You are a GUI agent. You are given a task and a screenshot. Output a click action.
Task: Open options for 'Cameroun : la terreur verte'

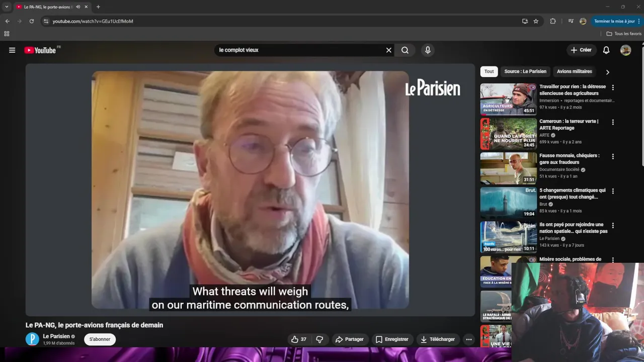tap(613, 122)
